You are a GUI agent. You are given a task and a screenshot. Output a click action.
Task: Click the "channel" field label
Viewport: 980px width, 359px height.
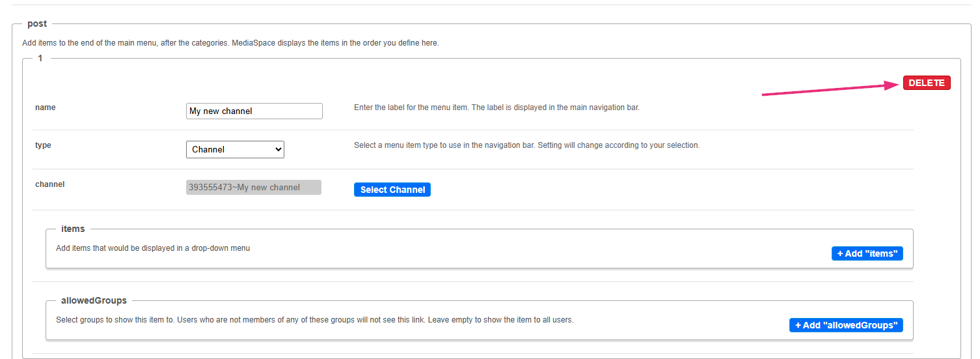tap(49, 184)
